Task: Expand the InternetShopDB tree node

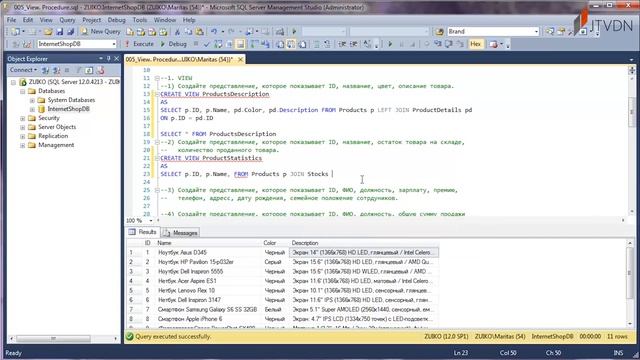Action: point(32,109)
